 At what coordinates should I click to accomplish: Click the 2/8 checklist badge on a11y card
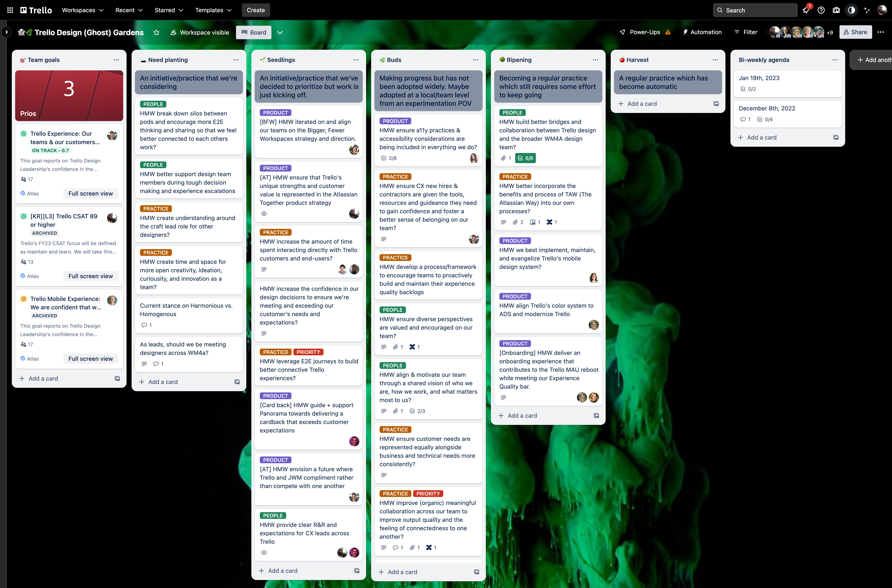tap(389, 158)
